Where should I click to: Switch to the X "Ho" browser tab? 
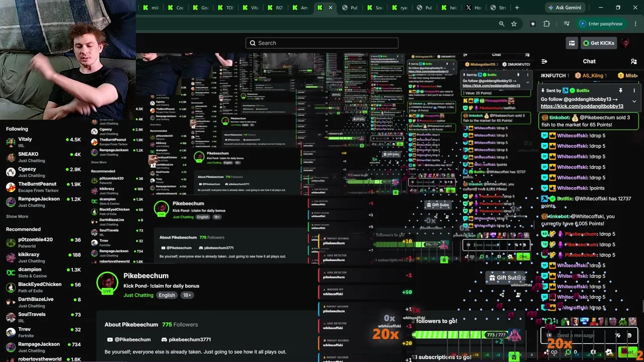coord(474,8)
